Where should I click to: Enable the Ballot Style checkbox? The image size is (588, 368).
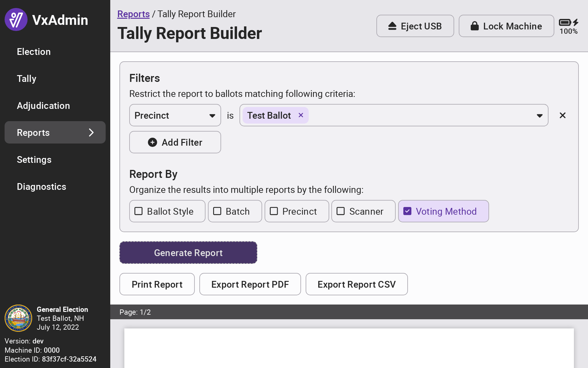(138, 211)
